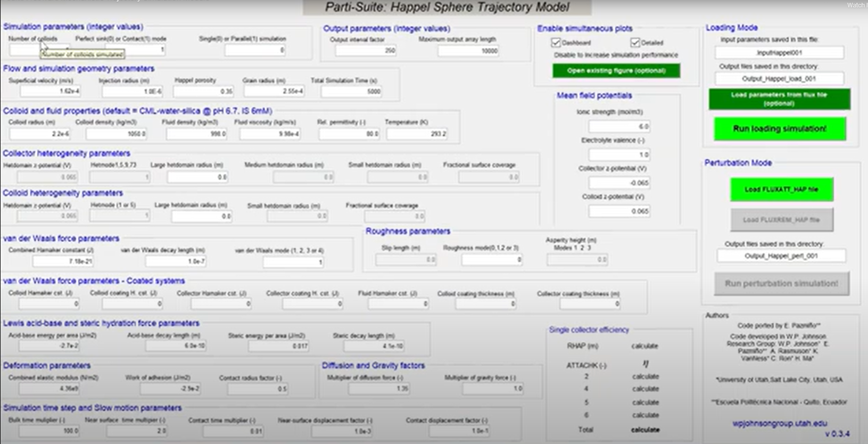Select the Collector z-potential field

point(619,183)
